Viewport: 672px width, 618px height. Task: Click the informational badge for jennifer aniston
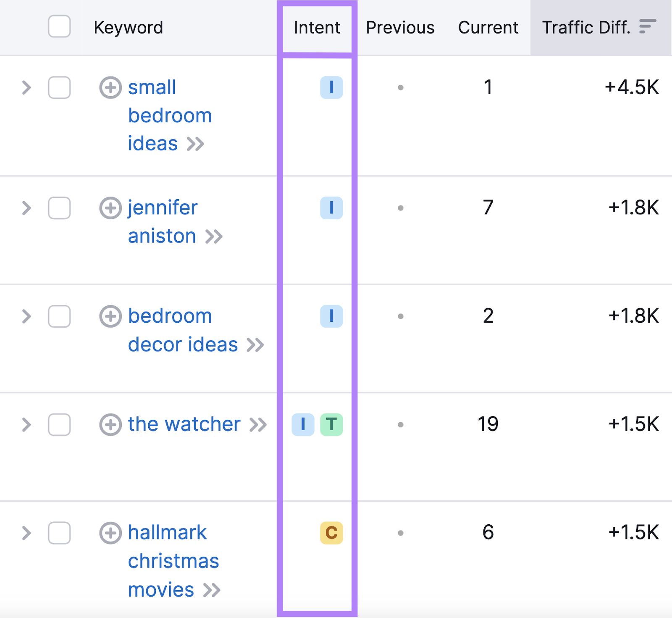pos(331,208)
